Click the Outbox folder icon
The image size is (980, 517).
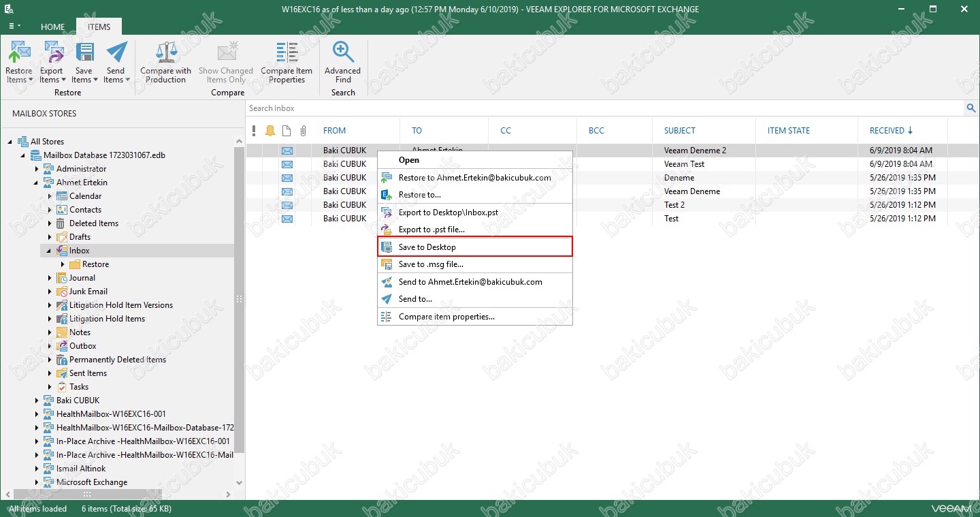(x=62, y=346)
